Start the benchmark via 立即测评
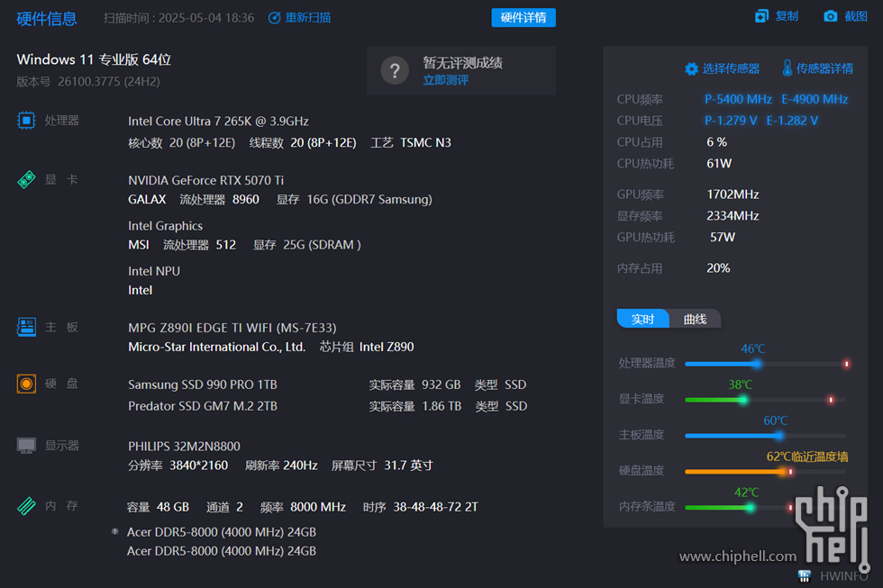The height and width of the screenshot is (588, 883). coord(445,80)
